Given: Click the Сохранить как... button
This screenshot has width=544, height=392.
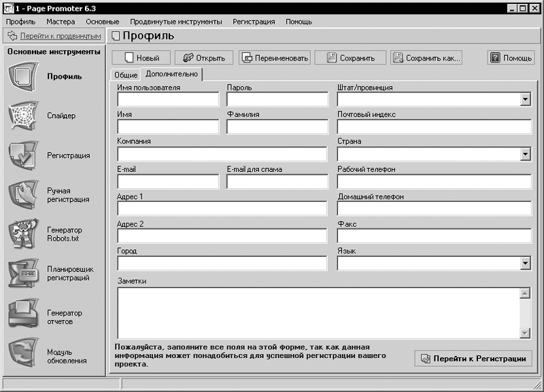Looking at the screenshot, I should (426, 58).
